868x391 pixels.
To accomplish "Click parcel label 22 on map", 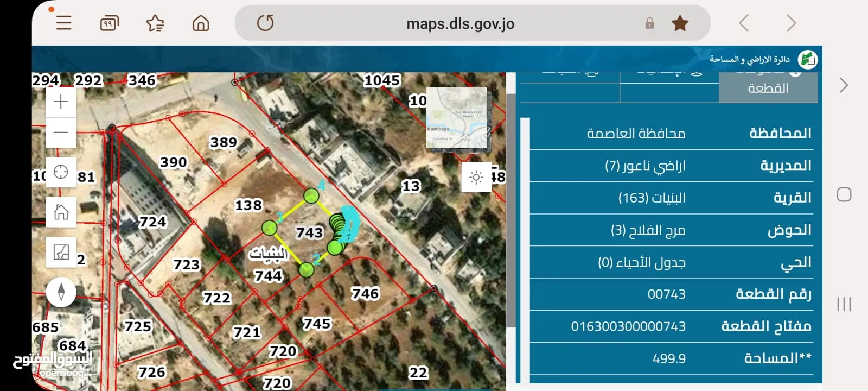I will coord(418,373).
